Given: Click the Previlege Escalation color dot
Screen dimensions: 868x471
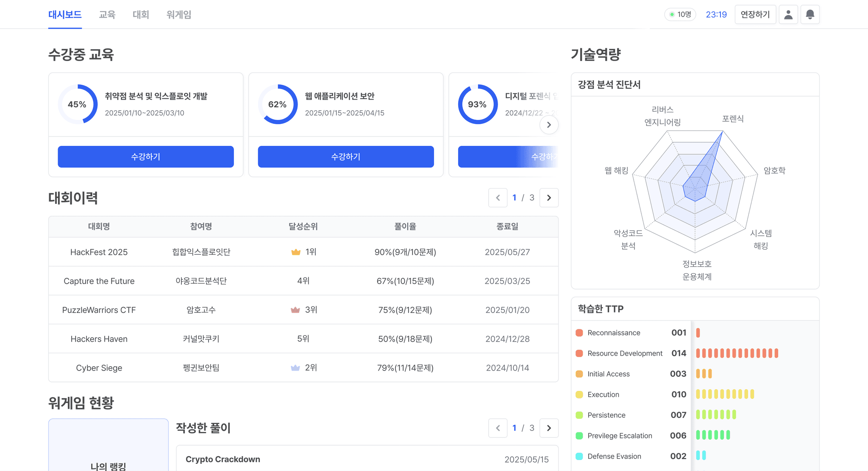Looking at the screenshot, I should [579, 435].
